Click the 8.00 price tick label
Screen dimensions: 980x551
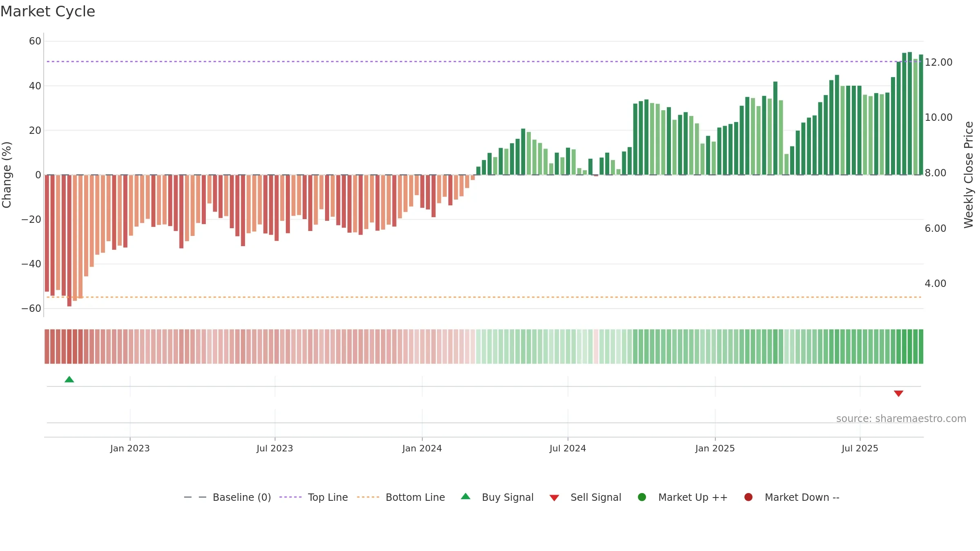tap(935, 173)
